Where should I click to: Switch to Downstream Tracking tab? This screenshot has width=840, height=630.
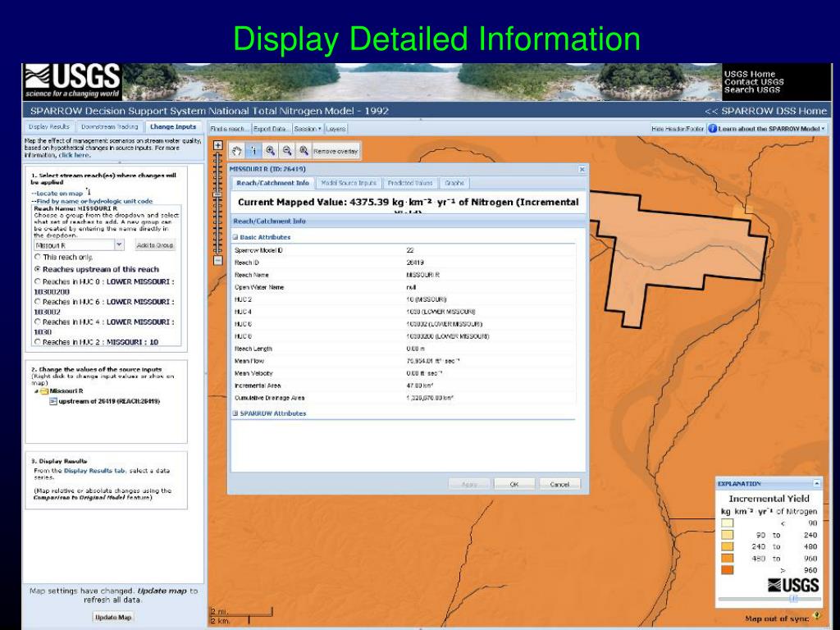pyautogui.click(x=109, y=127)
